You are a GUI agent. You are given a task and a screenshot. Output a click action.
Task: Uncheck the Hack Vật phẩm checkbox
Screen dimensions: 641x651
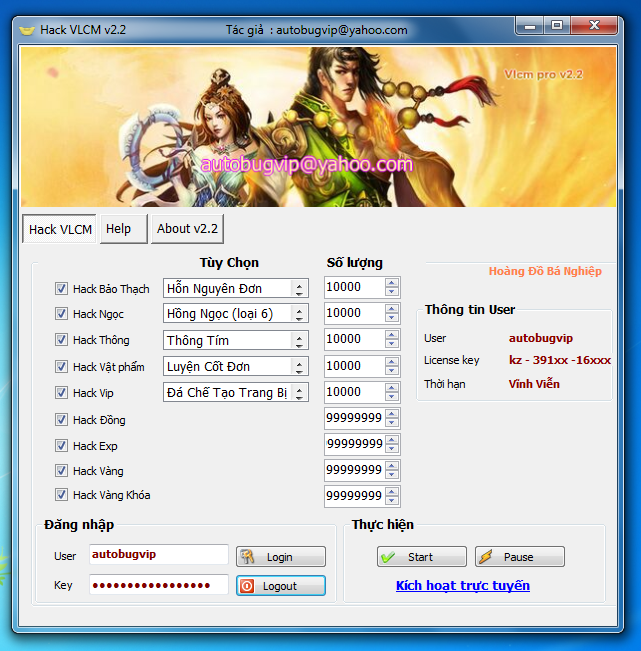point(61,367)
